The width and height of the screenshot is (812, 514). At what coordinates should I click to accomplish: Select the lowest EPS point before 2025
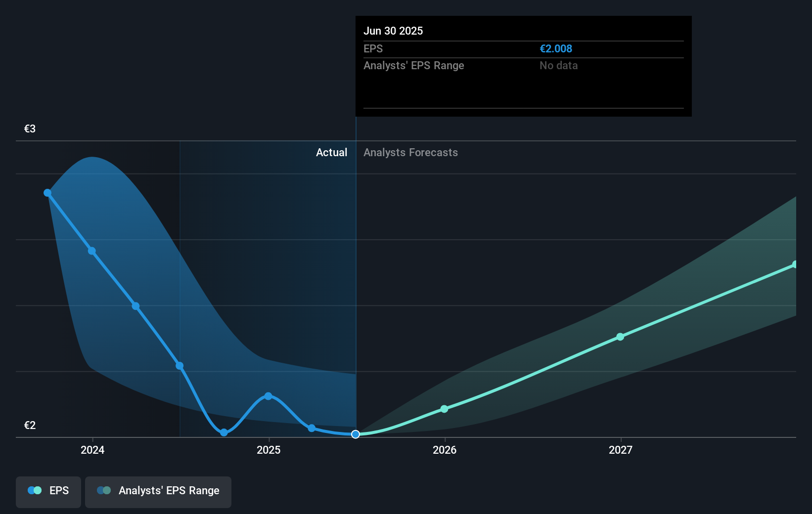224,432
